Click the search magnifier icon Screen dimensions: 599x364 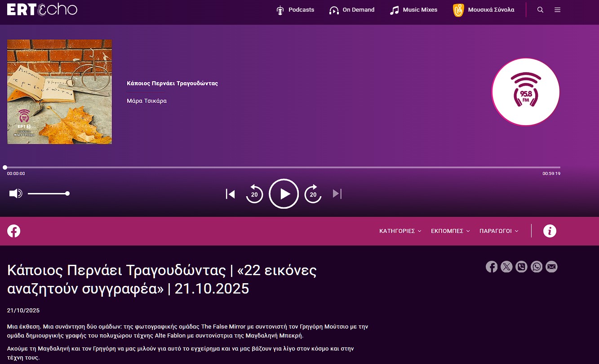coord(541,10)
